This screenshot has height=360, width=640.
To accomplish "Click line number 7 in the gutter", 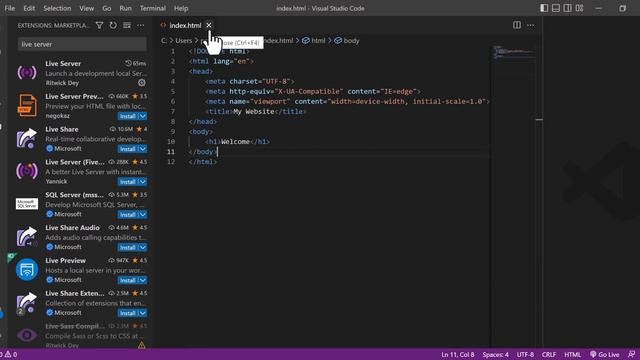I will 173,111.
